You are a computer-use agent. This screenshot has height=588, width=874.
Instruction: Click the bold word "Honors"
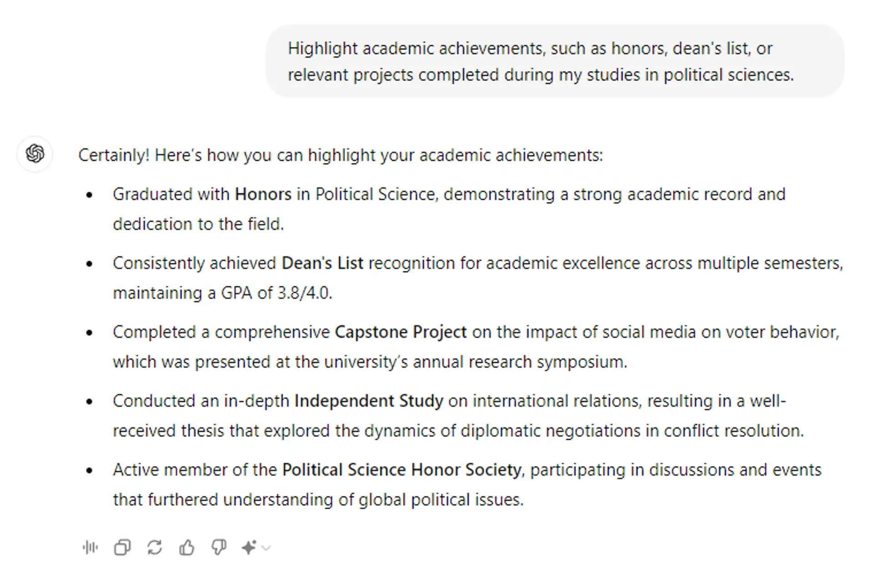coord(263,194)
